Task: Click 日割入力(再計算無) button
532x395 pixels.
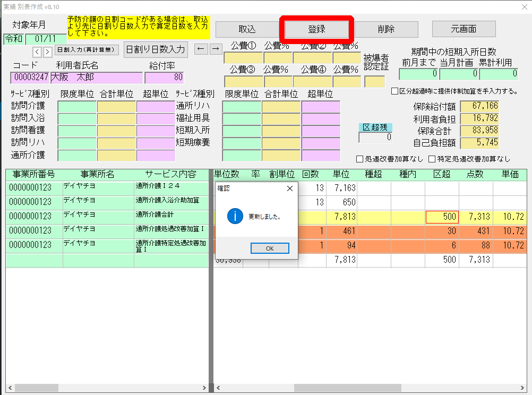Action: tap(87, 50)
